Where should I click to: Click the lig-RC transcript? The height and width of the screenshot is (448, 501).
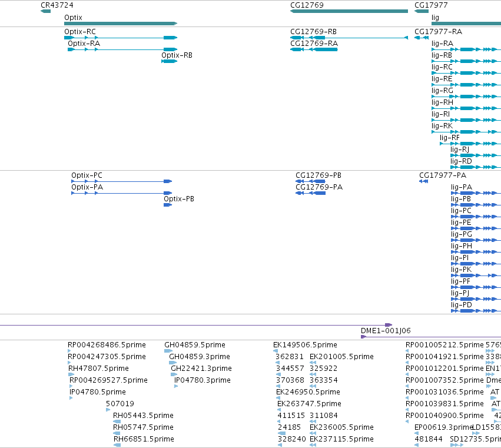point(466,73)
